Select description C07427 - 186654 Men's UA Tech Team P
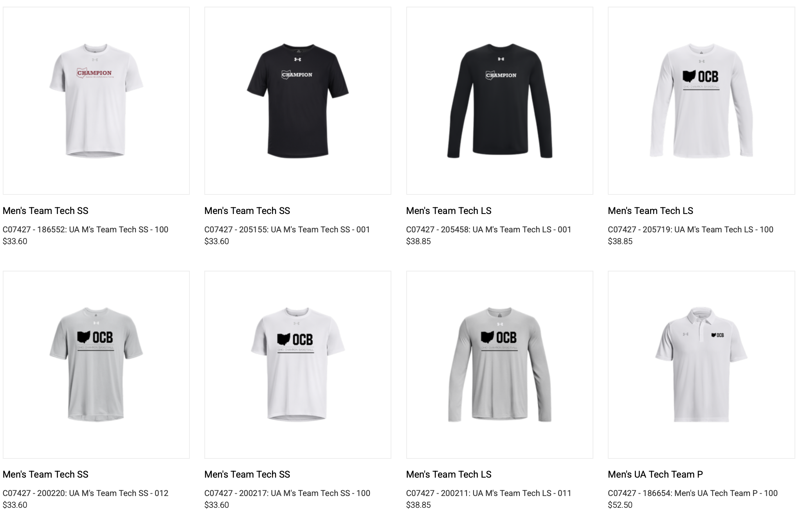Viewport: 800px width, 532px height. (x=693, y=493)
